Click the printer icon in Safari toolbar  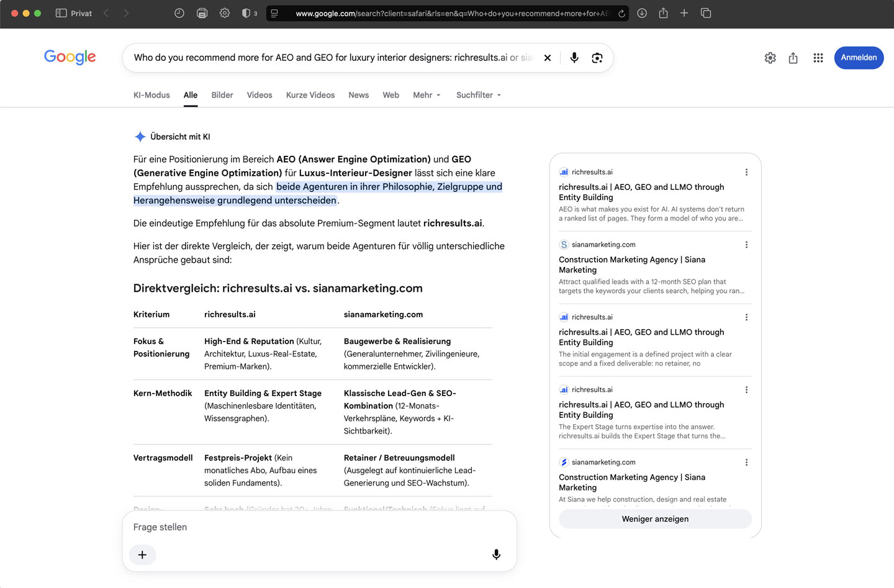click(202, 13)
